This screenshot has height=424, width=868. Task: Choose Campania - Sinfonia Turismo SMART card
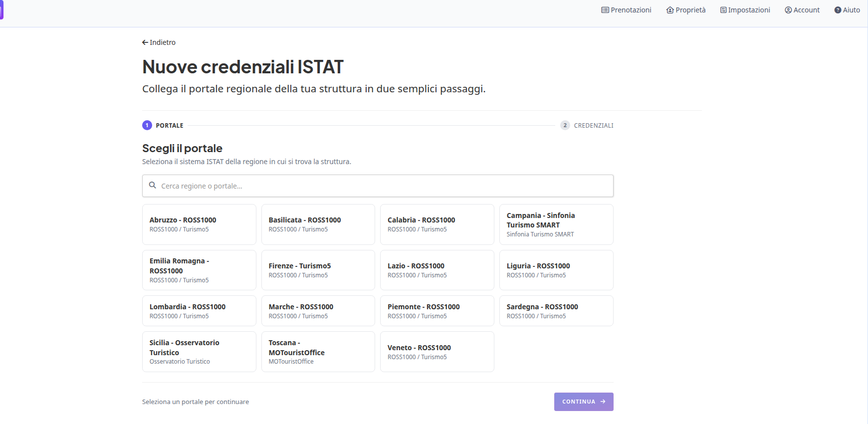tap(556, 224)
